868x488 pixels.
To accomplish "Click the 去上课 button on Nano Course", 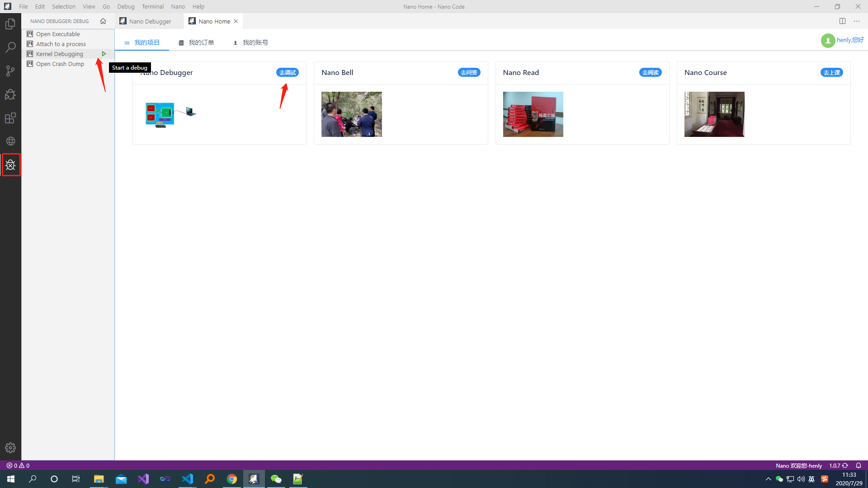I will pos(832,72).
